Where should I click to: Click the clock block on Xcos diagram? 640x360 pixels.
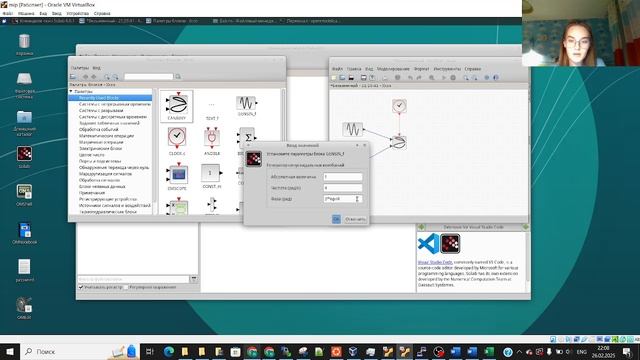coord(399,106)
